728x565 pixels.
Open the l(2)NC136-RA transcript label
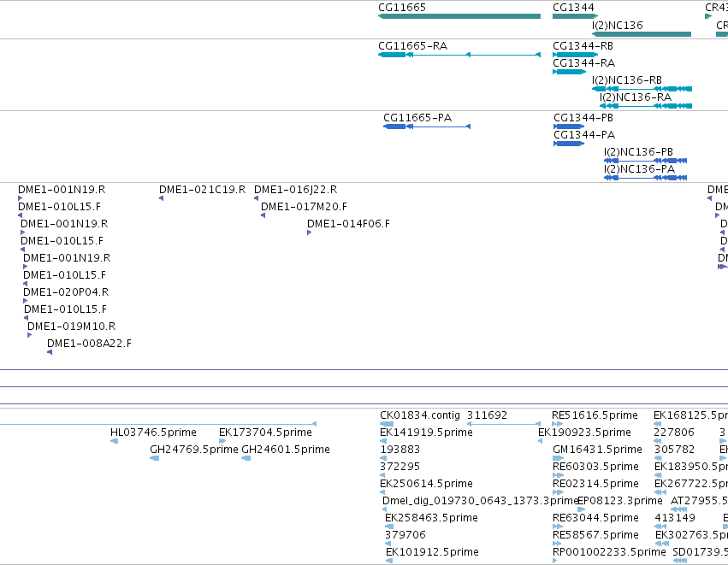[x=635, y=97]
